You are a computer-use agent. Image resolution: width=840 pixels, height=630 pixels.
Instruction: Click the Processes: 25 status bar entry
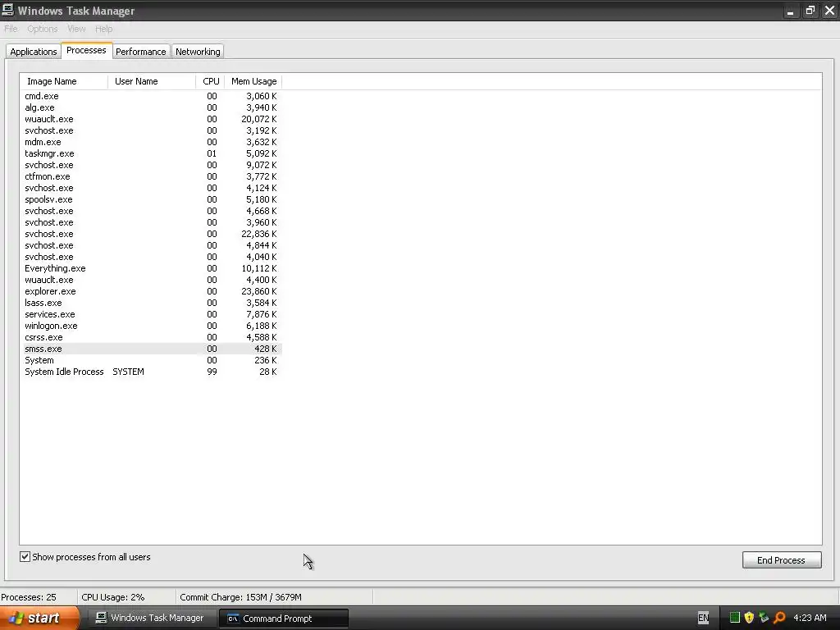[29, 597]
